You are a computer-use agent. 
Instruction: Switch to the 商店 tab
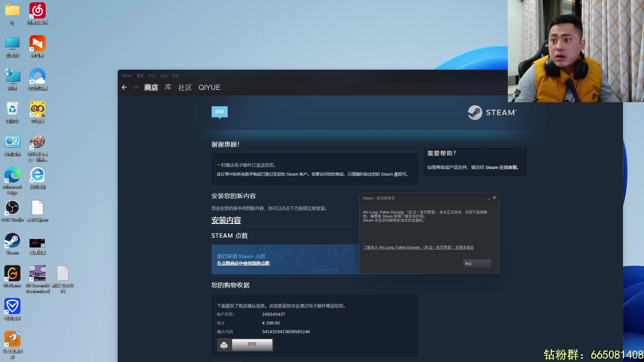pyautogui.click(x=151, y=87)
